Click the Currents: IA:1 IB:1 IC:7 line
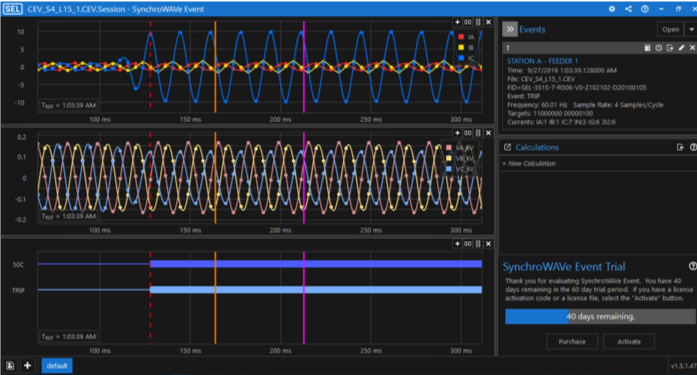This screenshot has width=697, height=375. pos(561,122)
